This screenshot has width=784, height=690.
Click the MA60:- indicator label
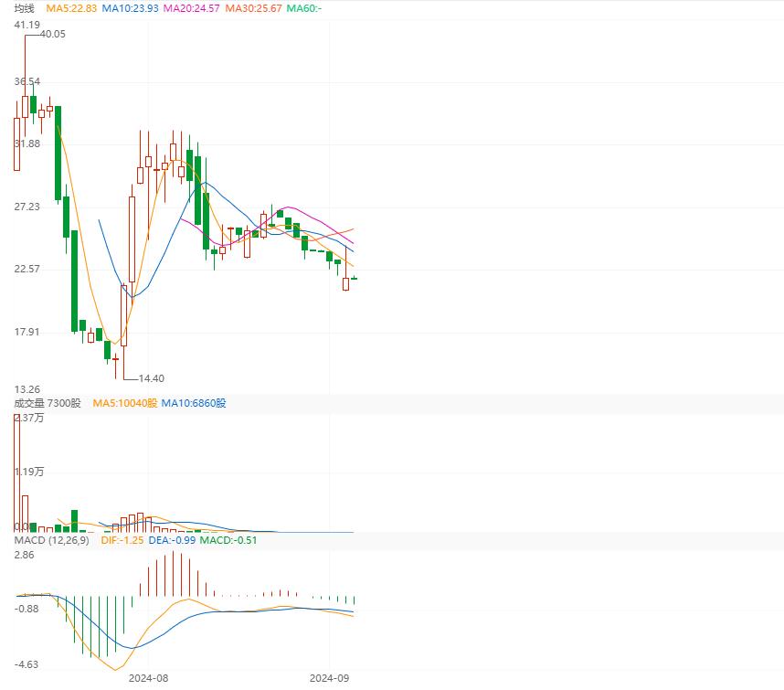(304, 8)
